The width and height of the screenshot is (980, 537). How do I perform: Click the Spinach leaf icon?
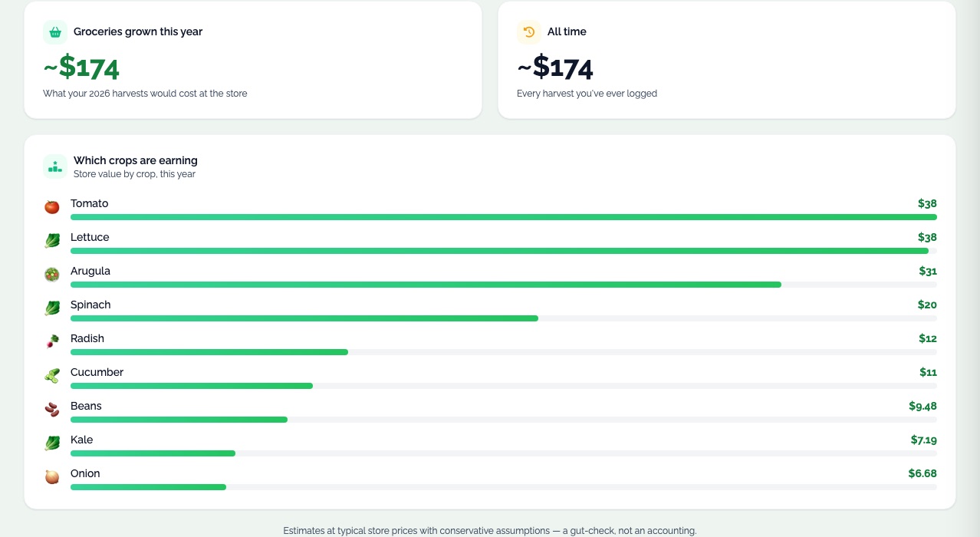pyautogui.click(x=52, y=308)
